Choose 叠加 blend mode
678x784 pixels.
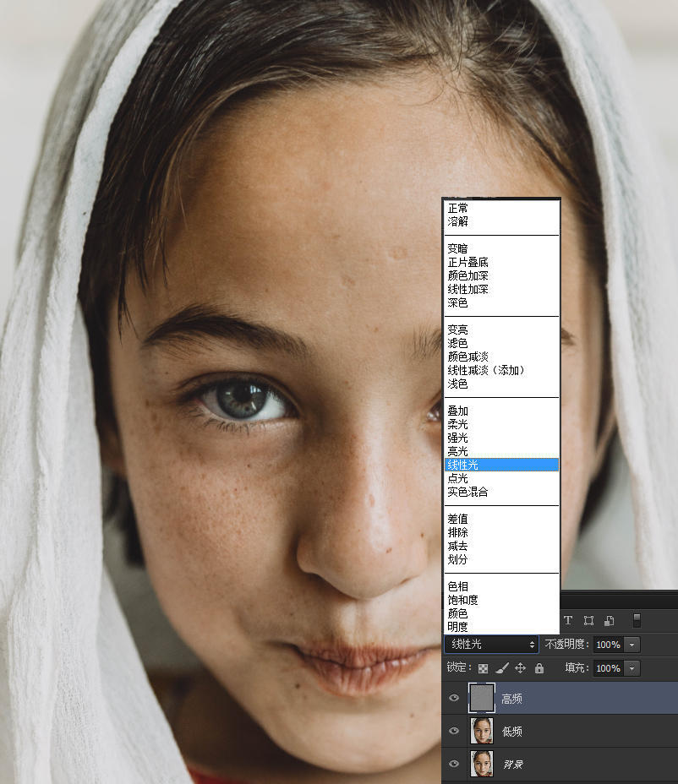click(501, 411)
